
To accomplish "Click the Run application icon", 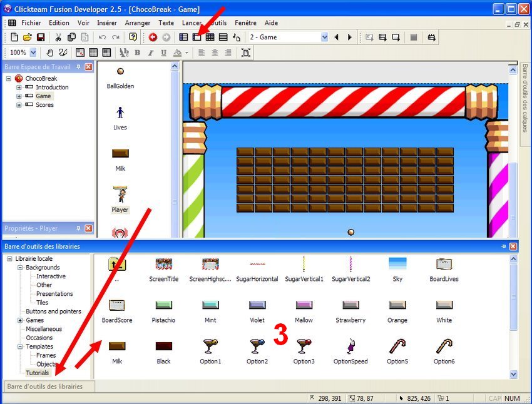I will point(382,37).
